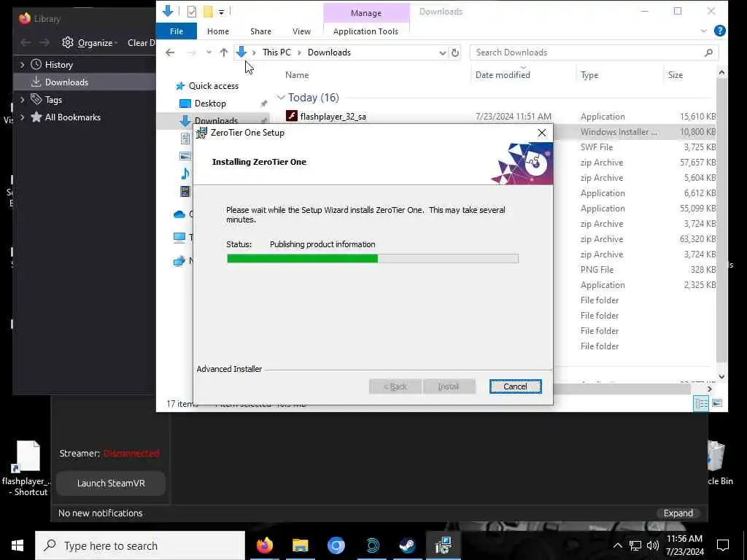747x560 pixels.
Task: Expand the Tags tree item
Action: (x=23, y=99)
